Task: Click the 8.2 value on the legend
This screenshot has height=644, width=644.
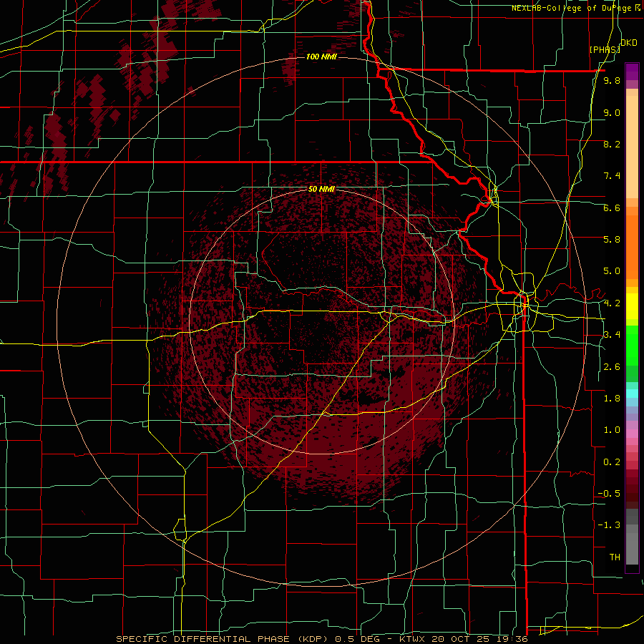Action: click(612, 144)
